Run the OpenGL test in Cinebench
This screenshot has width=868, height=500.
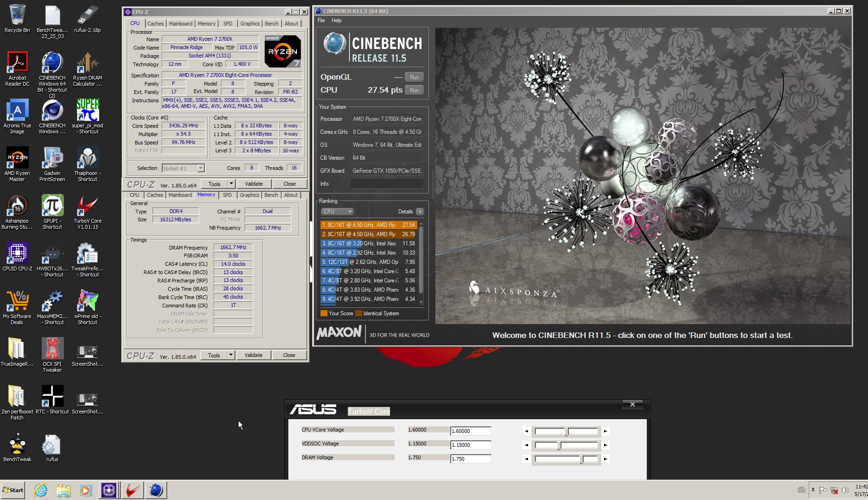[415, 77]
